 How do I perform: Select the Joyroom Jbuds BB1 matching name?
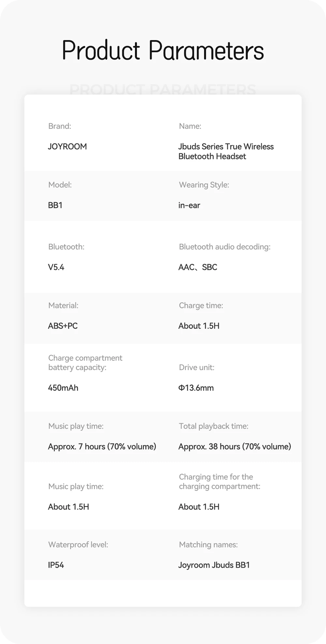(x=214, y=565)
